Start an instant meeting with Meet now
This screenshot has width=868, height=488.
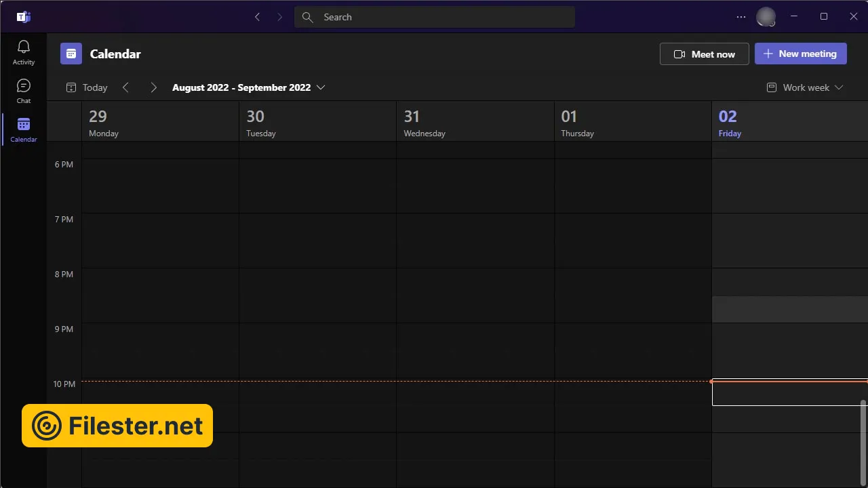pyautogui.click(x=704, y=54)
